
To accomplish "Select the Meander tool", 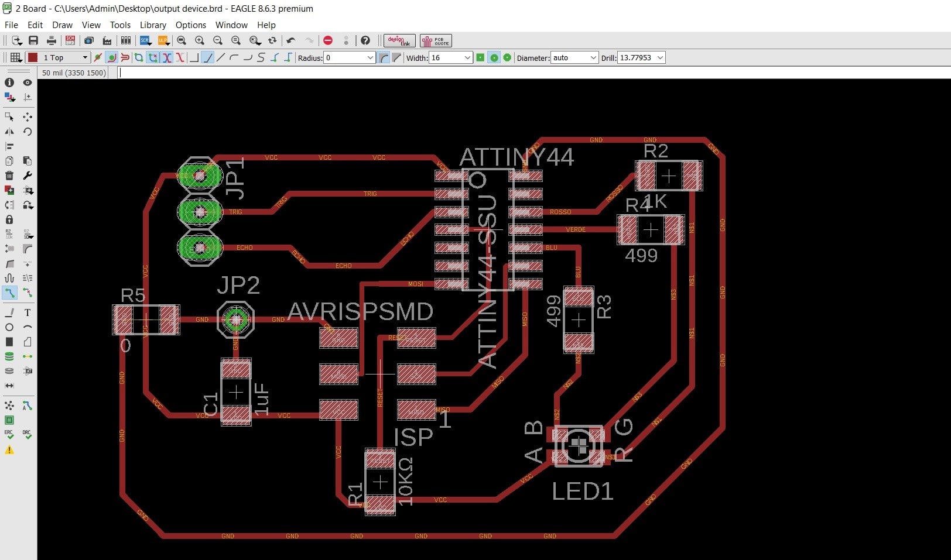I will (x=9, y=278).
